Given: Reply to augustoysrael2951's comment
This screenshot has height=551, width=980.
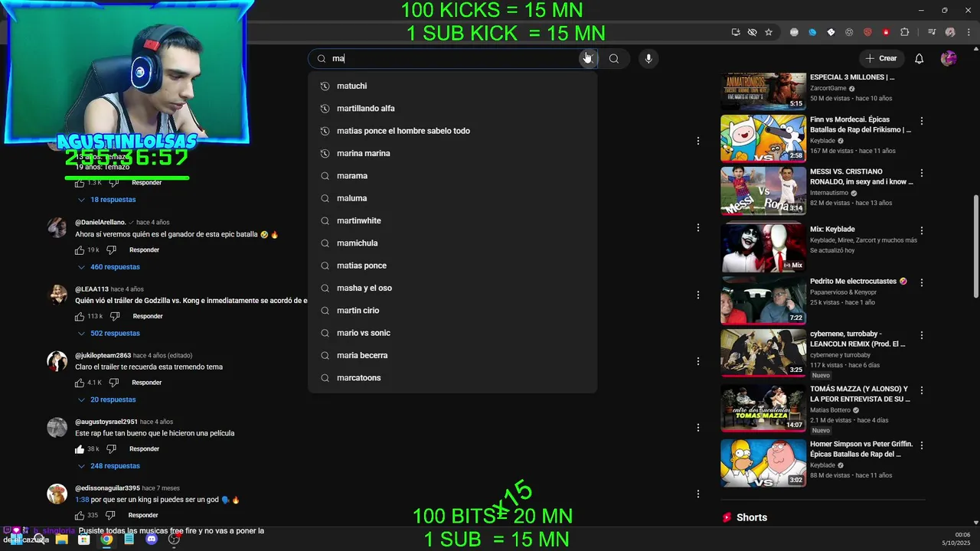Looking at the screenshot, I should click(x=144, y=449).
